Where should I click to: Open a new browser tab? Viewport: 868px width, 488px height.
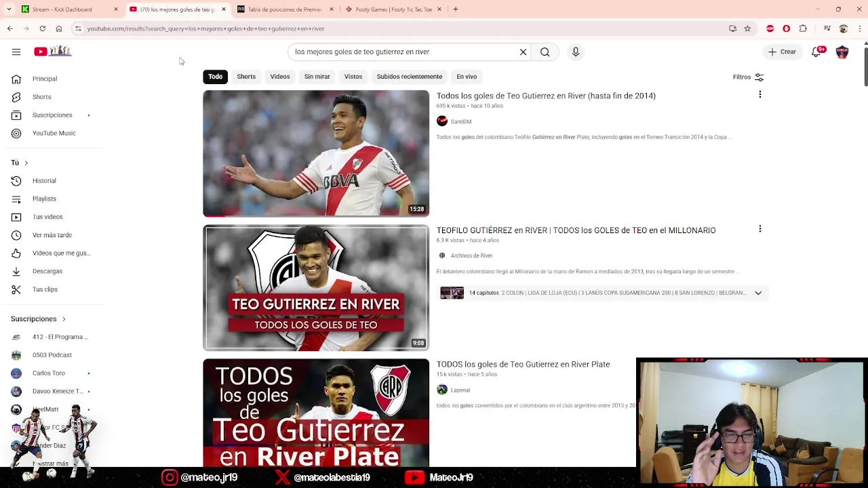point(456,9)
